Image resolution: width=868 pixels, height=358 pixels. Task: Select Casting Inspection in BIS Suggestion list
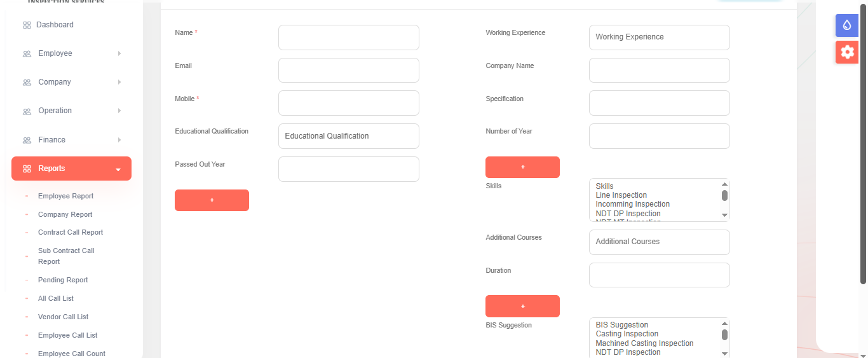(x=627, y=334)
